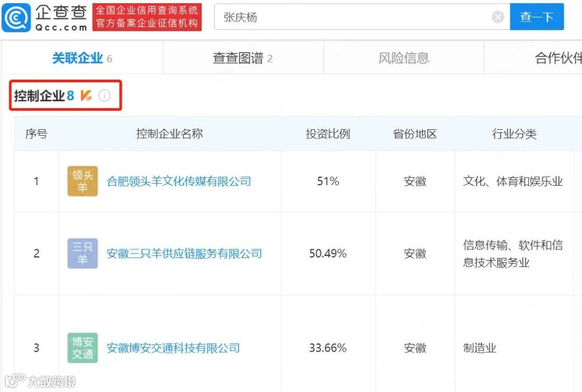Switch to the 风险信息 tab
This screenshot has height=392, width=582.
(x=404, y=58)
